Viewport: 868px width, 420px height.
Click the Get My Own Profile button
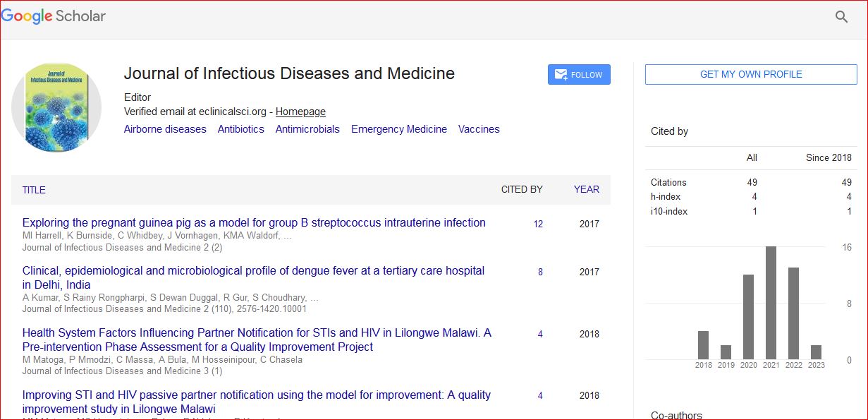pyautogui.click(x=751, y=74)
